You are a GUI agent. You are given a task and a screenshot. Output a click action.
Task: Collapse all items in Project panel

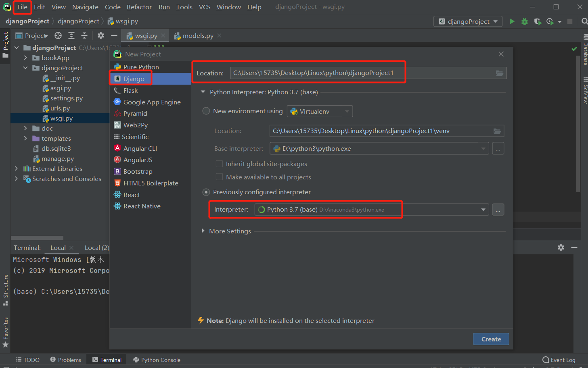pos(84,35)
